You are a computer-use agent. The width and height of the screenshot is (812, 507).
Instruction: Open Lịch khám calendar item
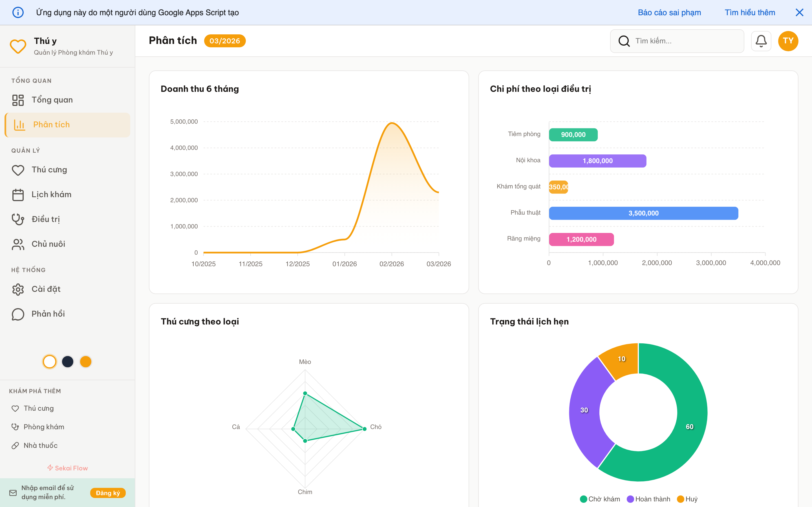click(x=51, y=194)
